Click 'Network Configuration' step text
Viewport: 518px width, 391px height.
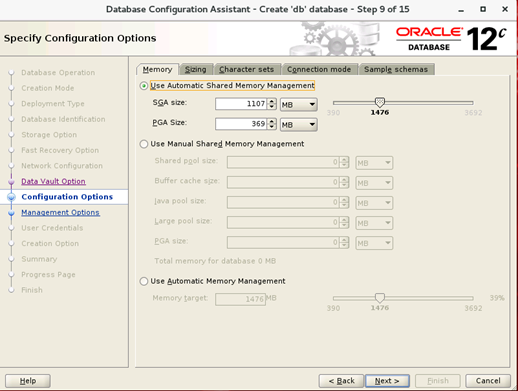pyautogui.click(x=62, y=166)
